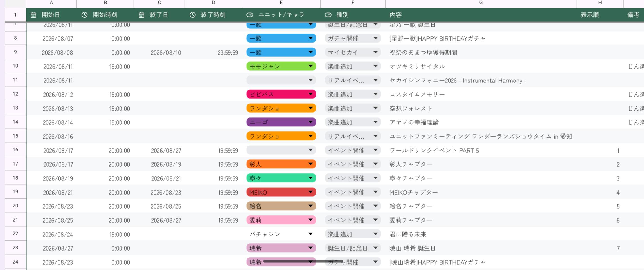Screen dimensions: 644x270
Task: Open イベント開催 dropdown in row 16
Action: 353,150
